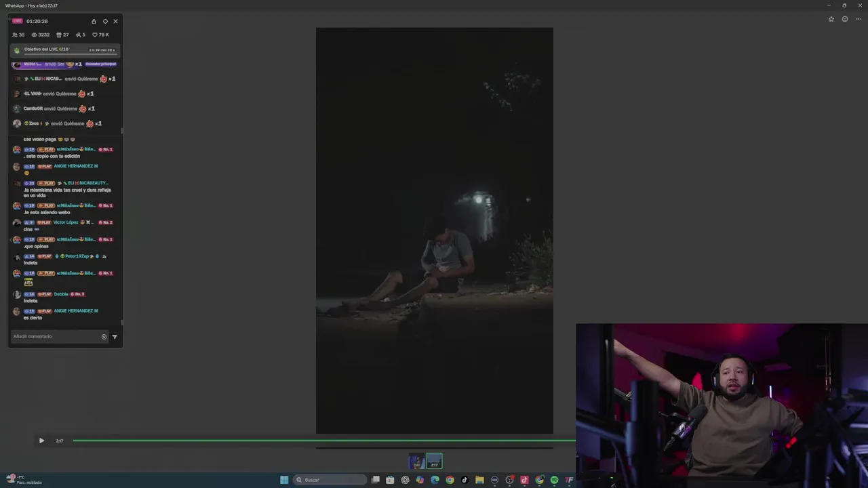Open emoji picker in comment box
This screenshot has width=868, height=488.
(104, 336)
